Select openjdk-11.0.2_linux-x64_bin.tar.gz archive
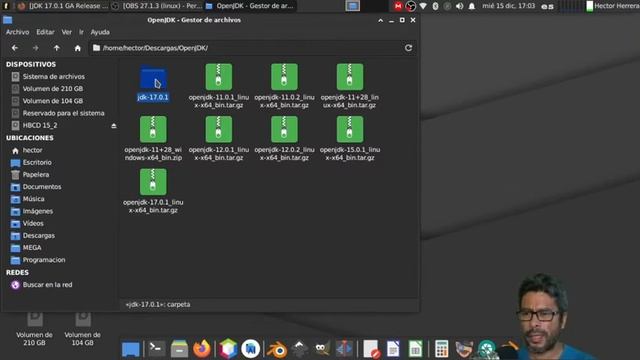This screenshot has height=360, width=640. point(284,86)
